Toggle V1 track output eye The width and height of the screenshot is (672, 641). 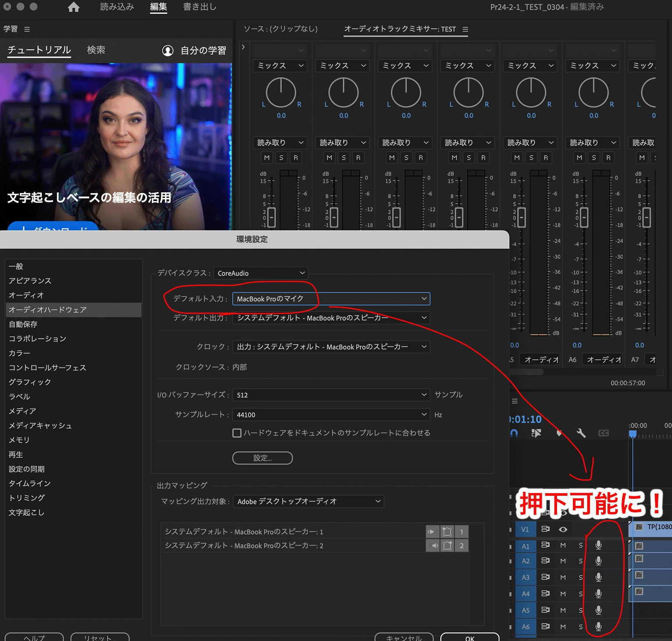[x=563, y=530]
